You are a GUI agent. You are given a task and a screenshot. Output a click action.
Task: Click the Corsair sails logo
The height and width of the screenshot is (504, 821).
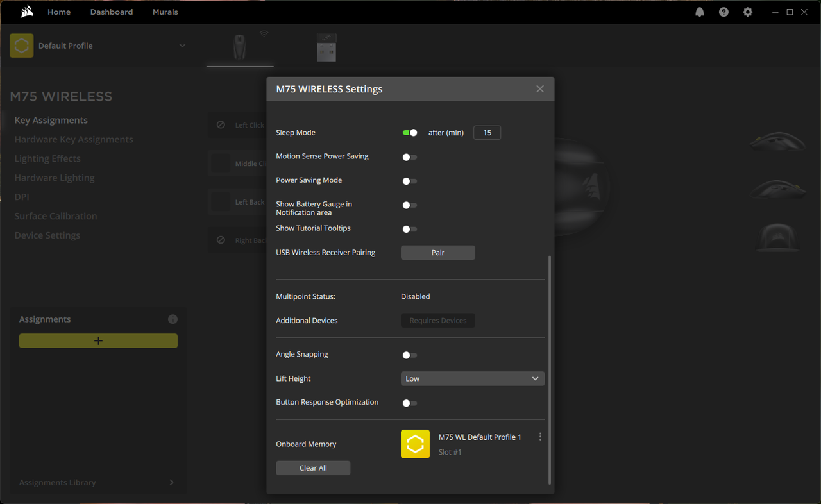point(26,12)
